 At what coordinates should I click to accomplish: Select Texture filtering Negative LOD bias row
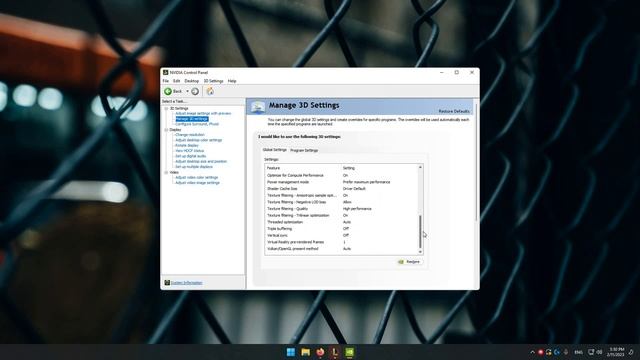click(341, 202)
